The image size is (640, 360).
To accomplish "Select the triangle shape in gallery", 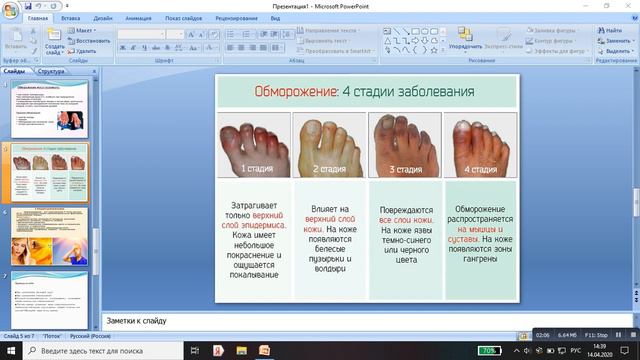I will pos(387,41).
